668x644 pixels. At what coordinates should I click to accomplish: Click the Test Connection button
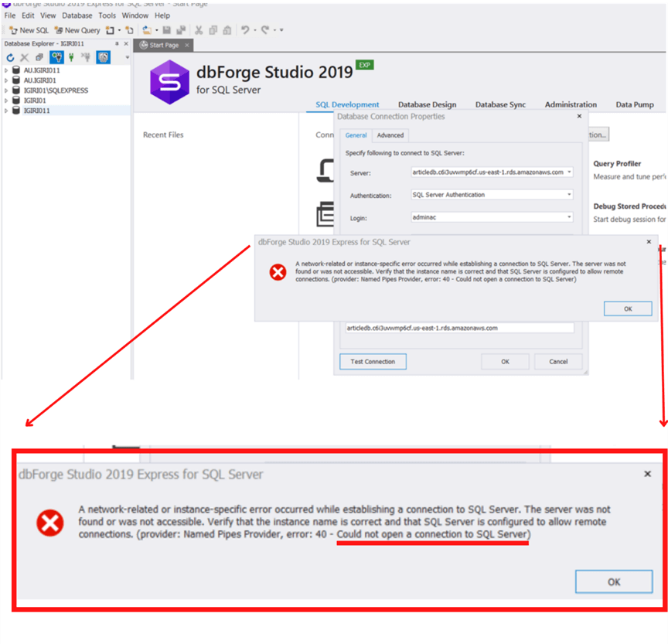click(373, 362)
